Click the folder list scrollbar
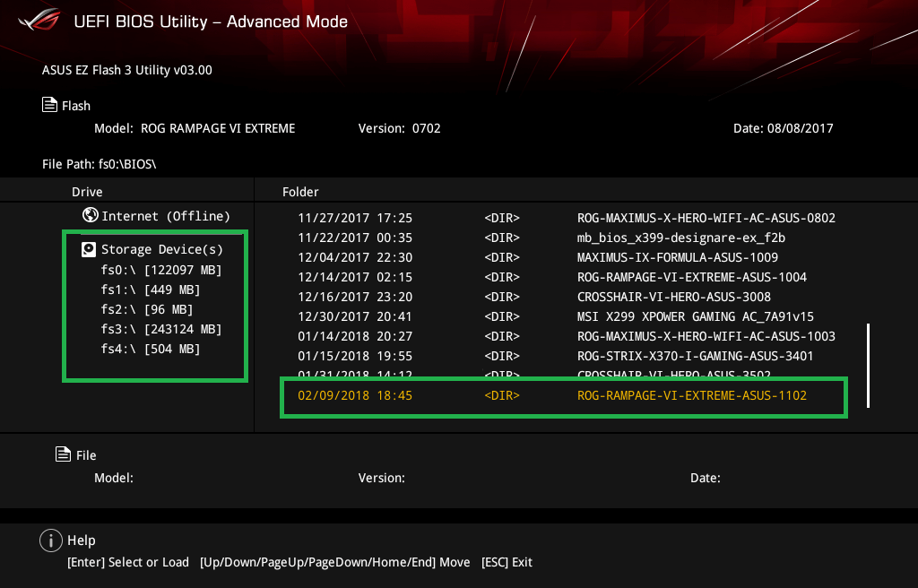Viewport: 918px width, 588px height. 868,366
